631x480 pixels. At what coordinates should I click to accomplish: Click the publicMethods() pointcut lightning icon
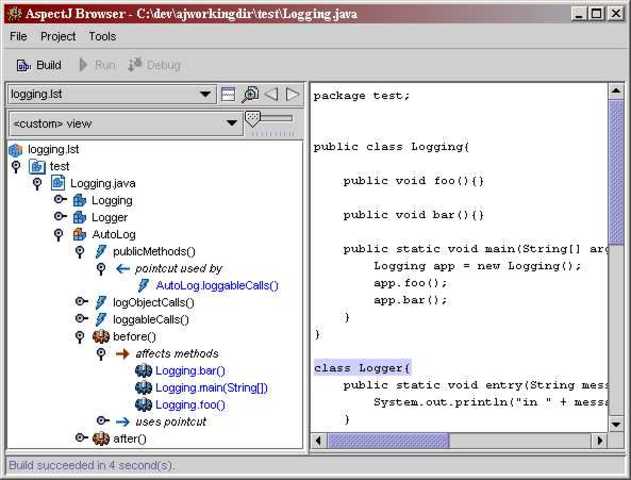point(101,251)
